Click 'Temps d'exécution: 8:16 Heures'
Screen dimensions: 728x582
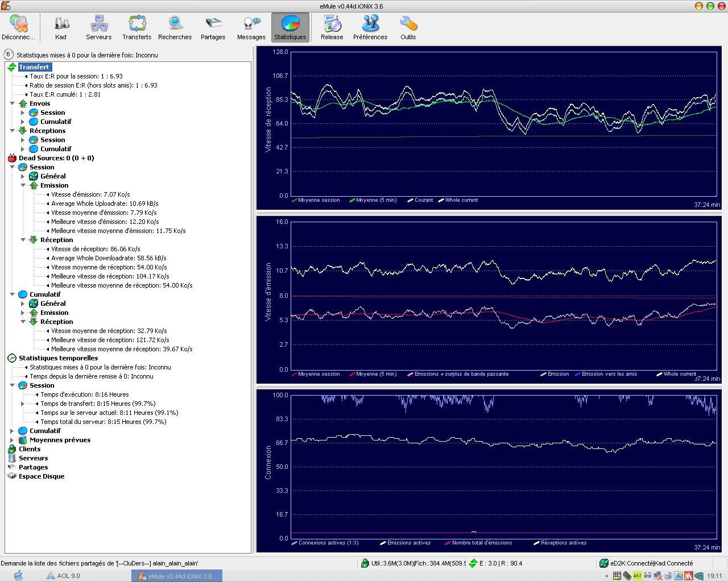[x=85, y=394]
